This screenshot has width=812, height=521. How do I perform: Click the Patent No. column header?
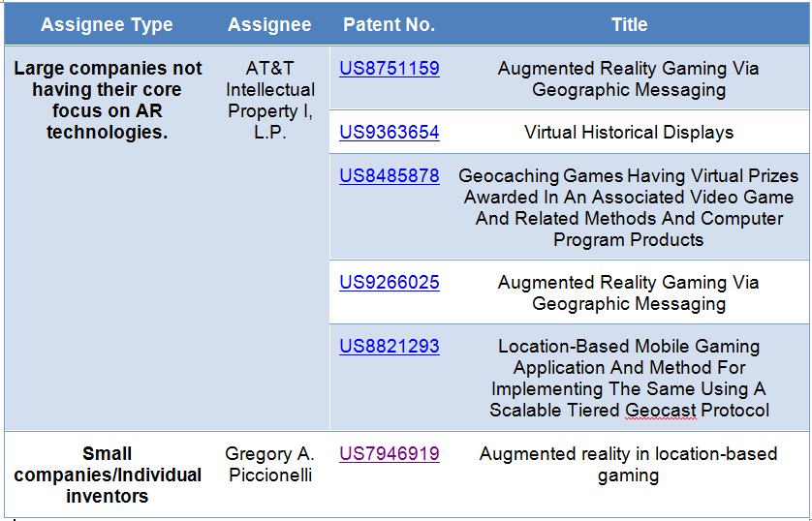coord(389,24)
